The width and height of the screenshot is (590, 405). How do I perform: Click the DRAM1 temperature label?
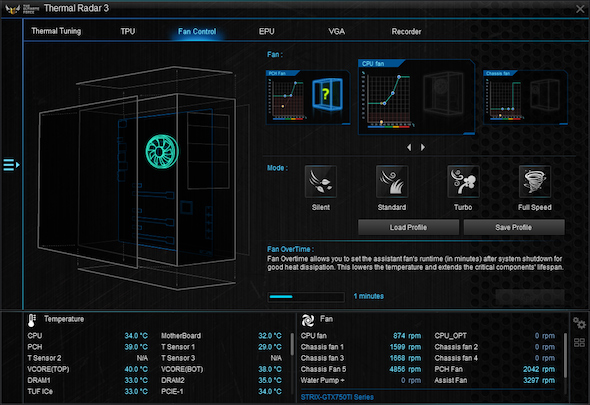pyautogui.click(x=39, y=380)
